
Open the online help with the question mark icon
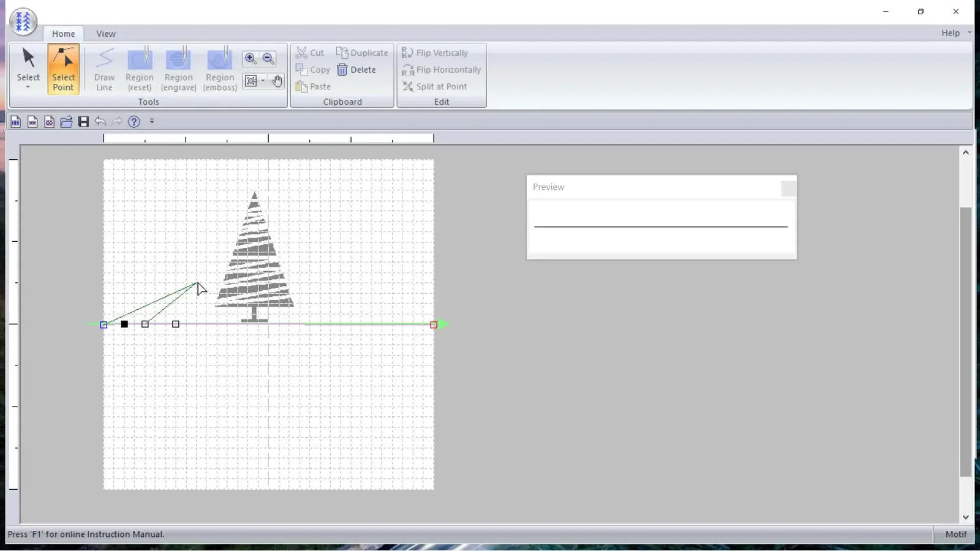coord(134,121)
